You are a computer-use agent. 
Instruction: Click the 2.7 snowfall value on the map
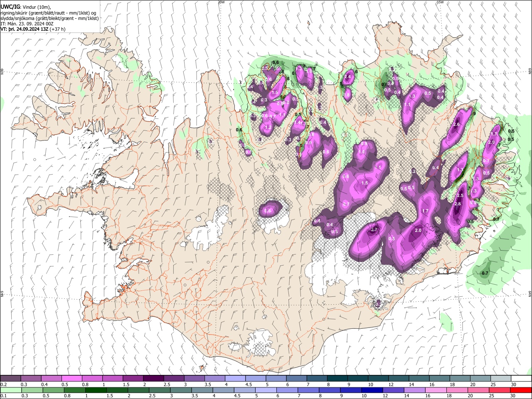374,229
